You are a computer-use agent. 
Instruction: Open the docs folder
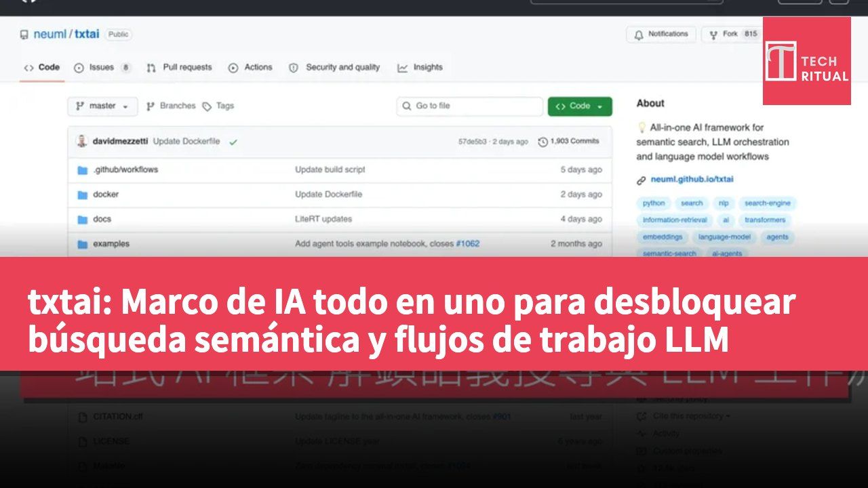click(x=102, y=219)
